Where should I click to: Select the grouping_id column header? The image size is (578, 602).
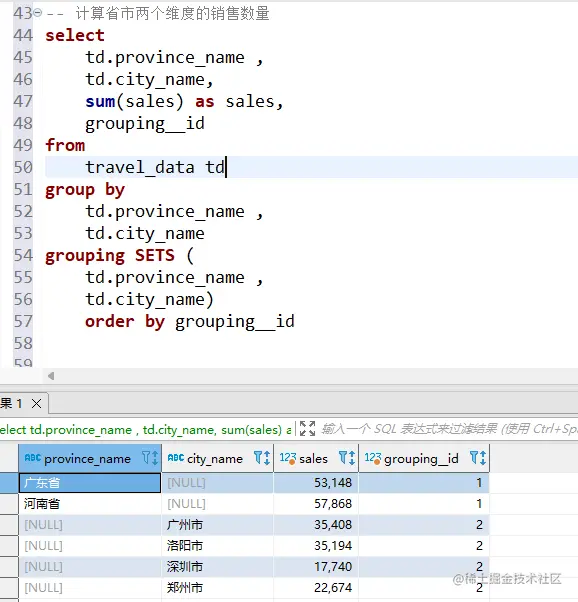point(424,458)
